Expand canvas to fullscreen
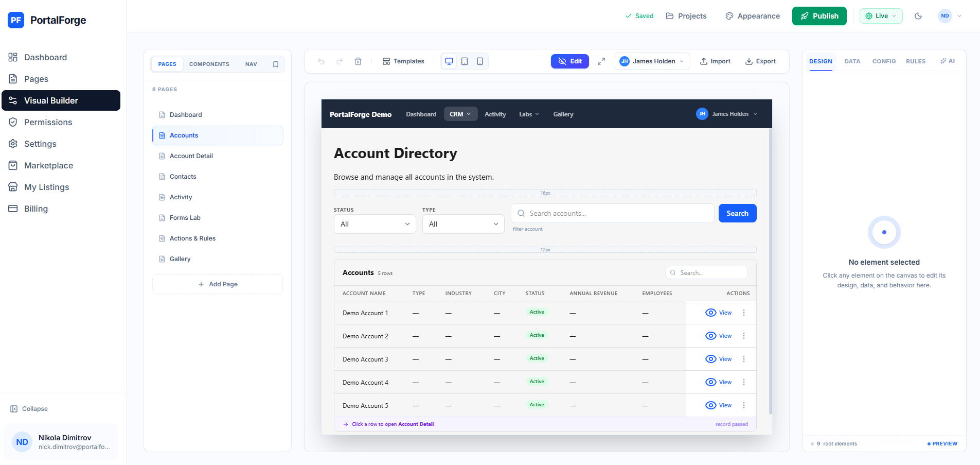This screenshot has height=465, width=980. 601,61
